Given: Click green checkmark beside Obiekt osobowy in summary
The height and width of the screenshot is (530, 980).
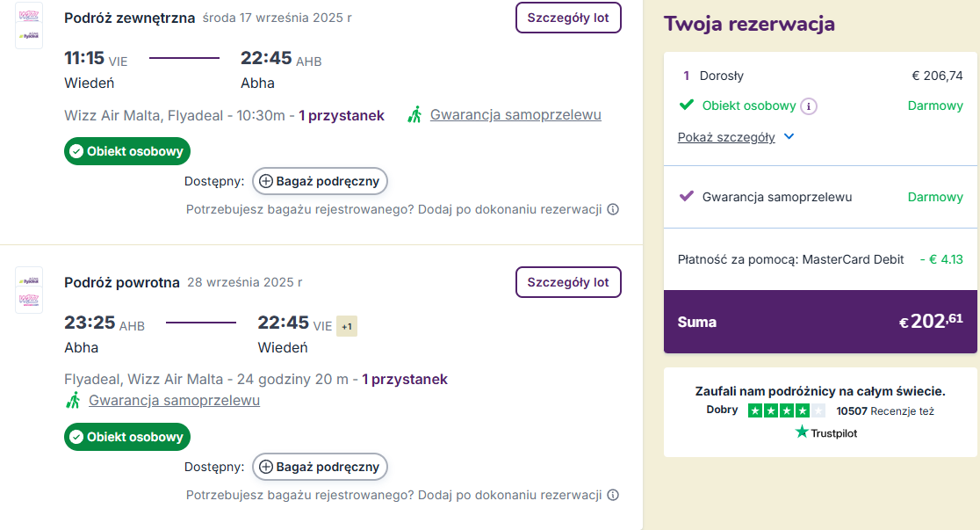Looking at the screenshot, I should (x=686, y=105).
